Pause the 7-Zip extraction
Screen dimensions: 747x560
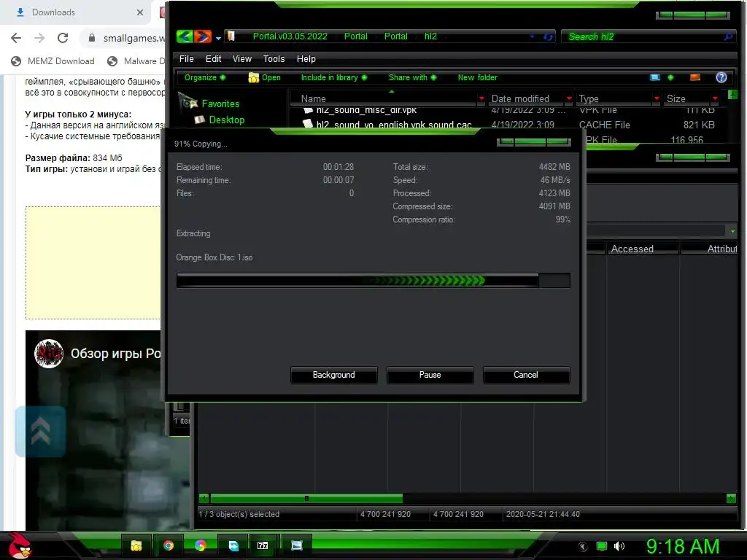point(430,375)
